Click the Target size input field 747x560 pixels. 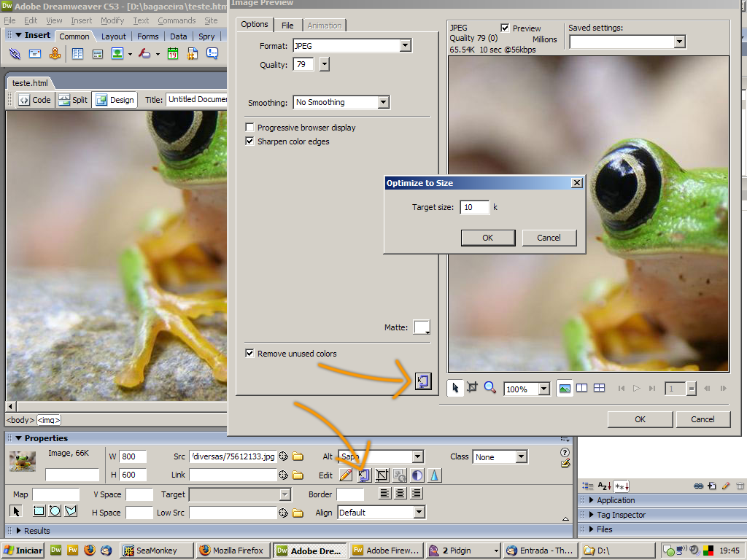tap(474, 207)
